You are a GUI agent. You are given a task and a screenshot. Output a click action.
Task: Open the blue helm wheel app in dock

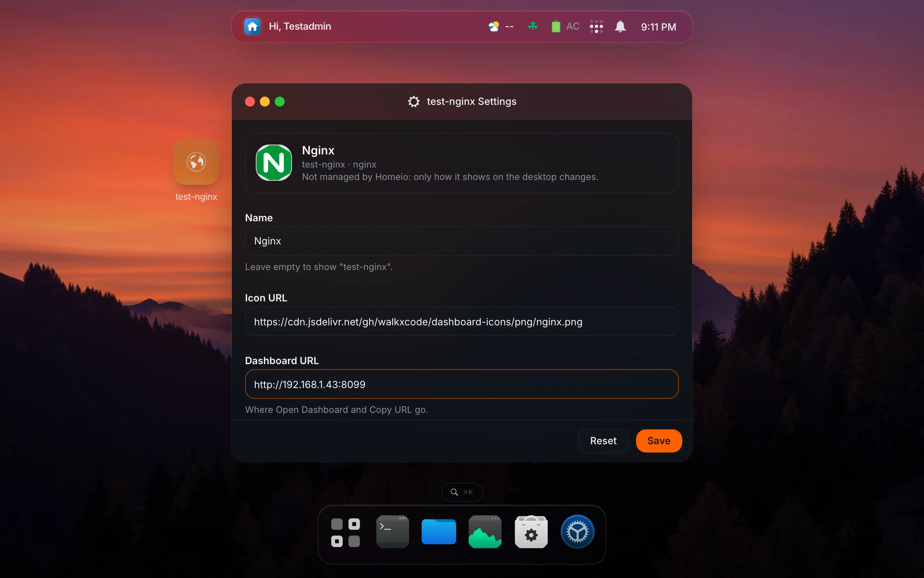tap(577, 532)
